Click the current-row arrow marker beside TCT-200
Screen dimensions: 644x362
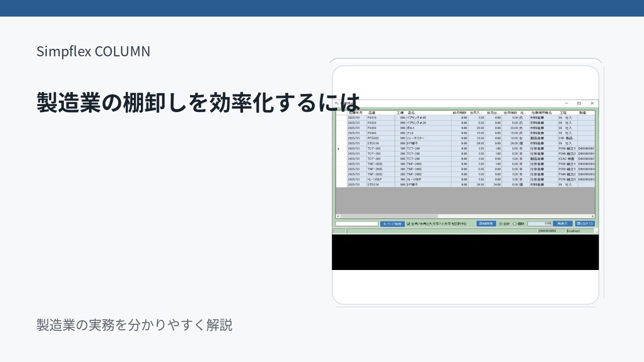(x=339, y=149)
